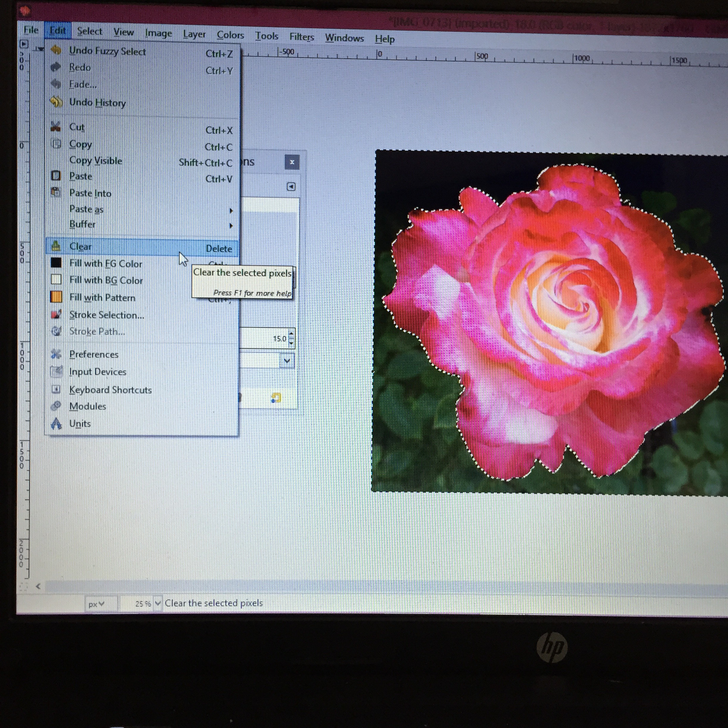Click the restore defaults icon in options

pos(276,398)
